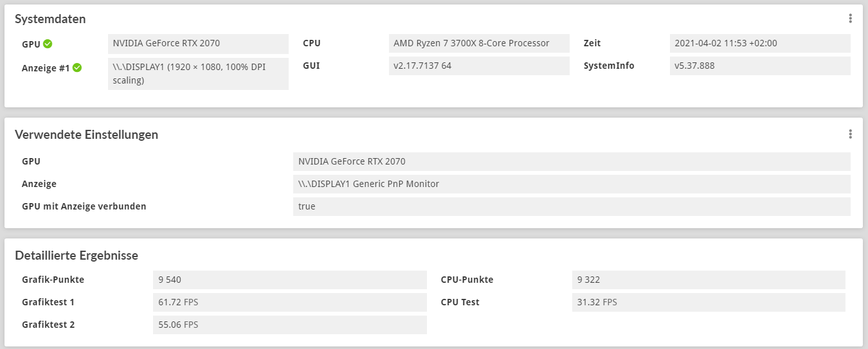The width and height of the screenshot is (868, 349).
Task: Click the Detaillierte Ergebnisse section heading
Action: coord(77,256)
